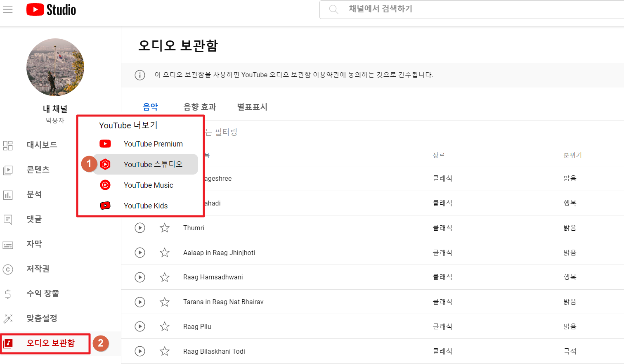Click the comments speech icon
The image size is (624, 364).
tap(8, 220)
